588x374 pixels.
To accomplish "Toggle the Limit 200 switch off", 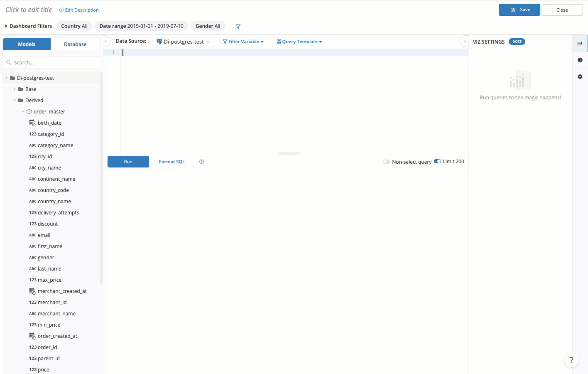I will coord(437,162).
